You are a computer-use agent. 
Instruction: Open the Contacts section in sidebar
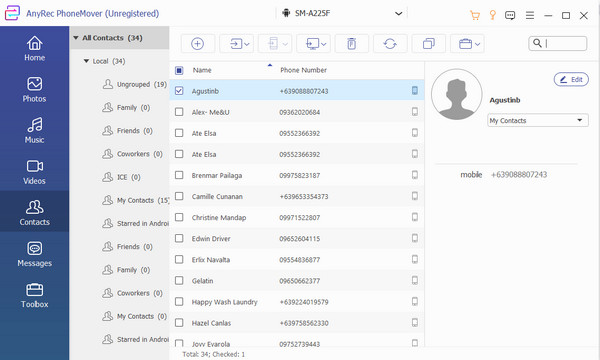(34, 213)
